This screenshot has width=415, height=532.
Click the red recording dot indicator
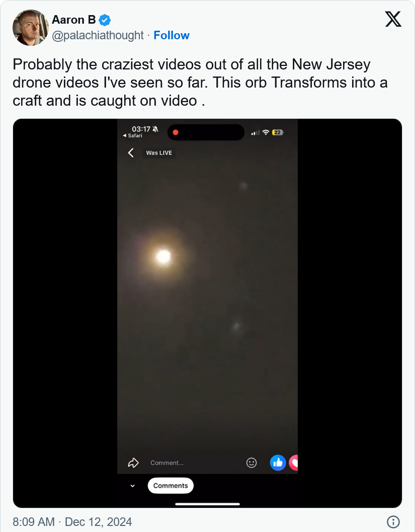pyautogui.click(x=176, y=132)
